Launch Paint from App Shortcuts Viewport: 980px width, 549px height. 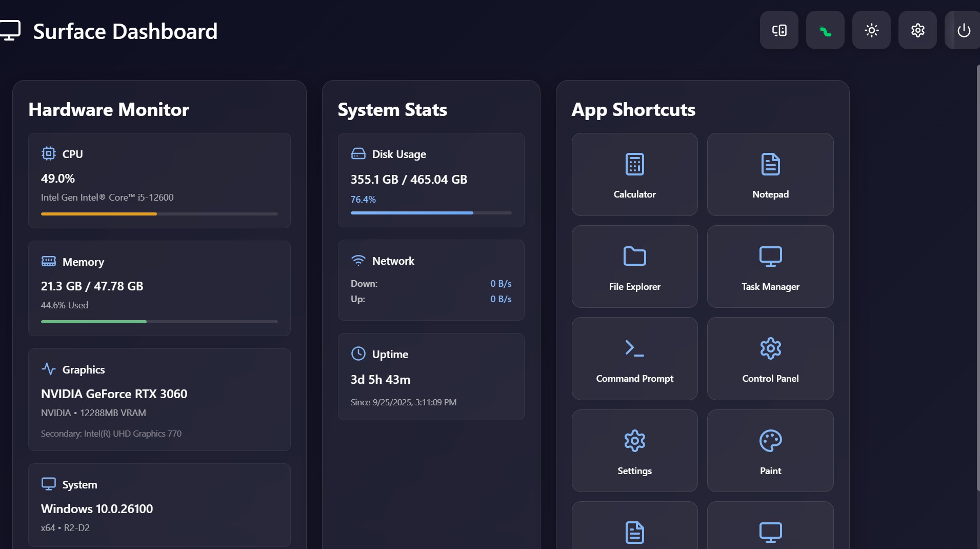pyautogui.click(x=770, y=450)
